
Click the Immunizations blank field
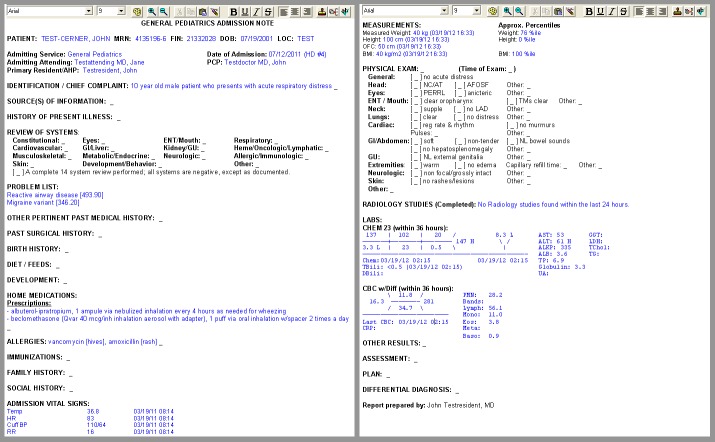68,358
